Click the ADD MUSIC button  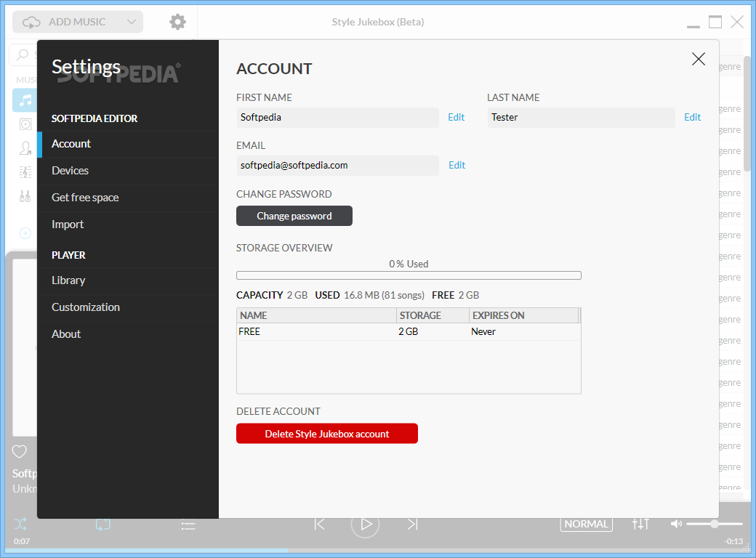(78, 22)
